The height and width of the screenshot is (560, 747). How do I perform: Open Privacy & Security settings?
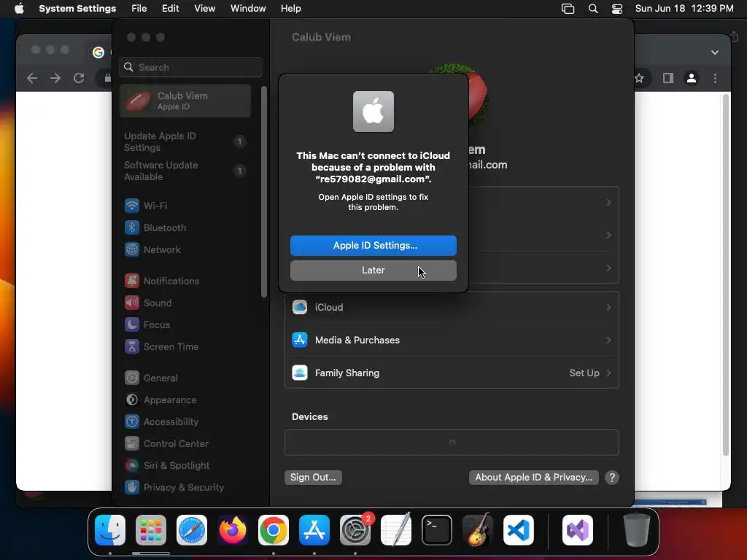click(174, 488)
